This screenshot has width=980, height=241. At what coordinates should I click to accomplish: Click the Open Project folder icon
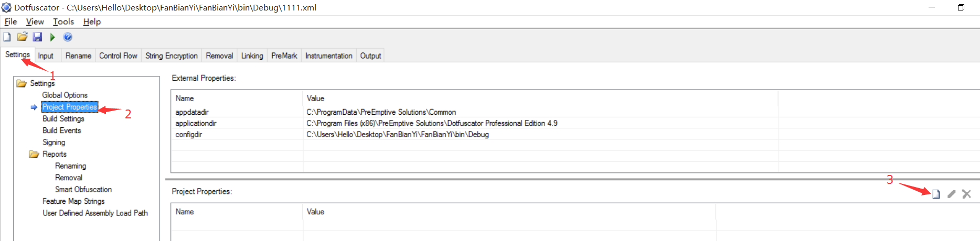[22, 37]
